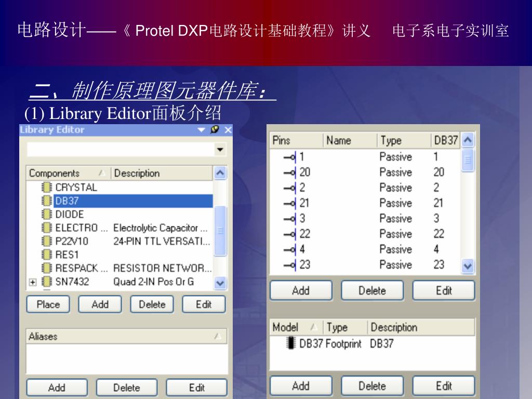Click the pin symbol for pin 1
Viewport: 532px width, 399px height.
(290, 157)
